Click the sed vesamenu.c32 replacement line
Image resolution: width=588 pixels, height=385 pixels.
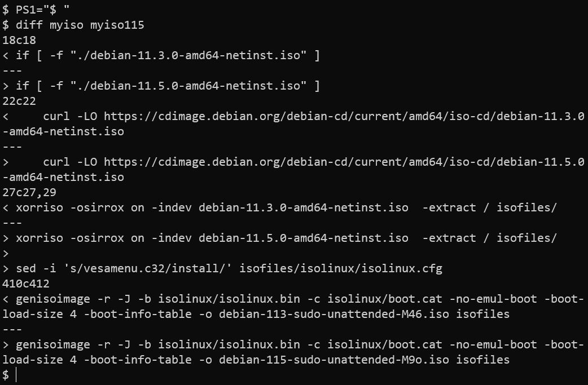(222, 268)
